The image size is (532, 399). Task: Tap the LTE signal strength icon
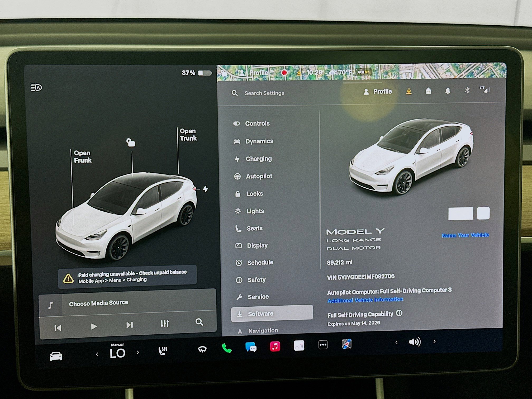point(485,89)
